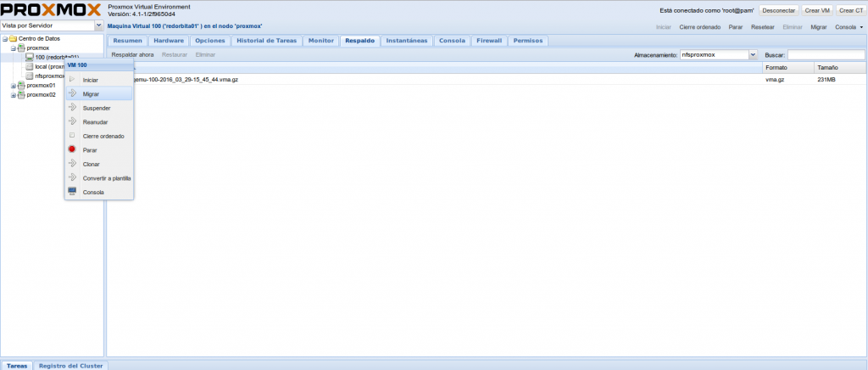Open the Vista por Servidor dropdown

pos(98,26)
